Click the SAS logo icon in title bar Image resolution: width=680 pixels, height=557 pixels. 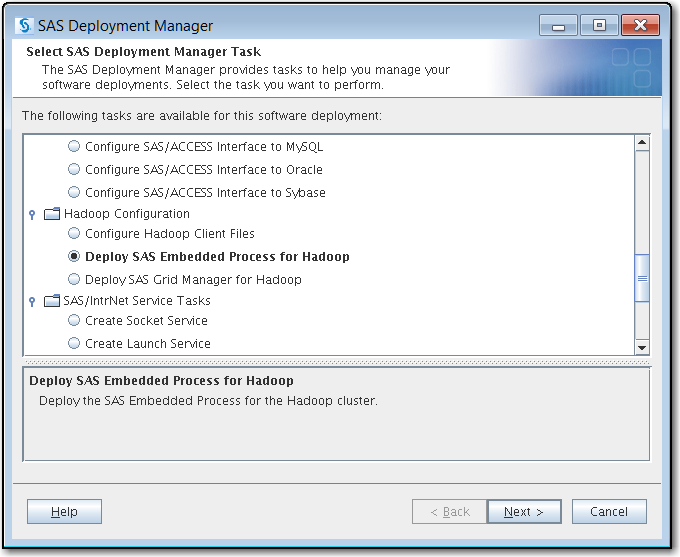(x=24, y=26)
